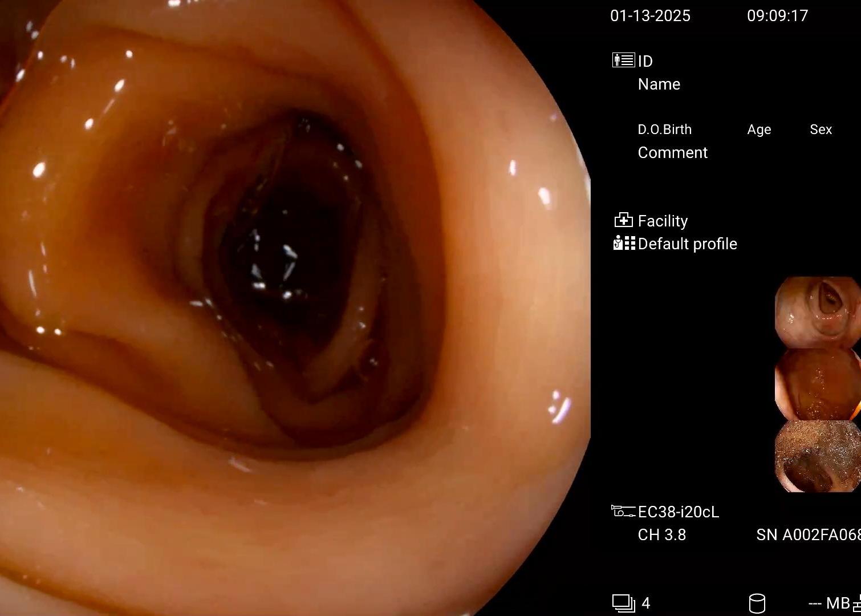This screenshot has width=861, height=616.
Task: Select the Comment field label
Action: (673, 153)
